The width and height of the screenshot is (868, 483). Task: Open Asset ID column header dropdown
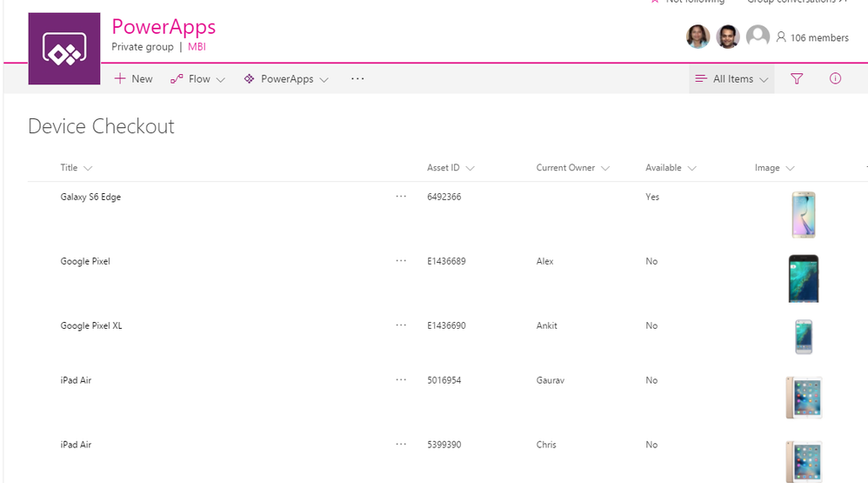click(x=451, y=168)
